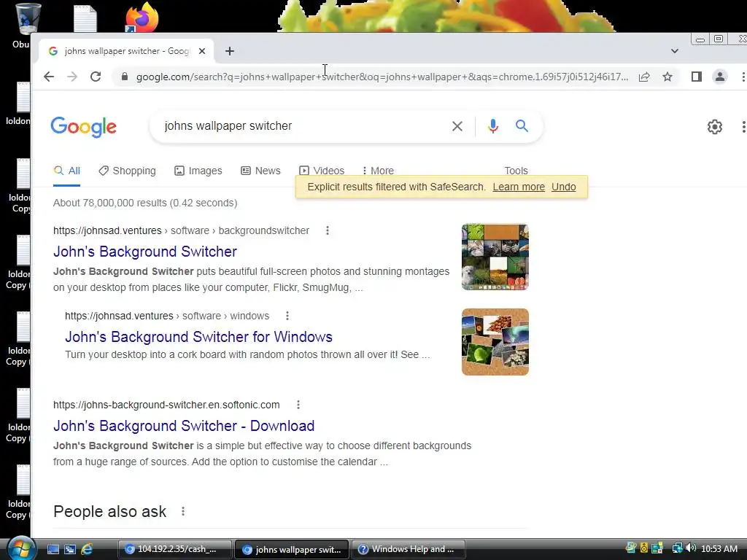Open John's Background Switcher - Download result
The height and width of the screenshot is (560, 747).
click(x=184, y=426)
